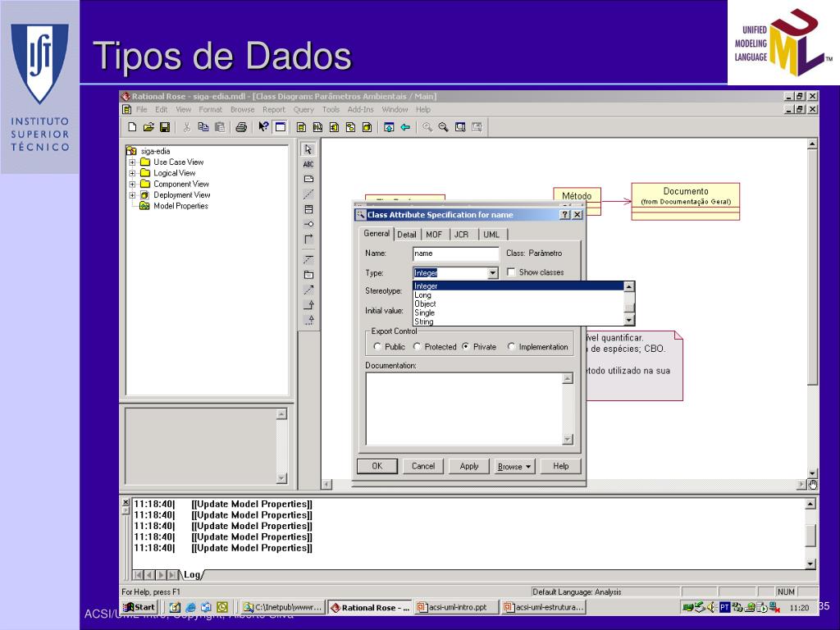This screenshot has height=630, width=840.
Task: Select the Log tab at bottom
Action: tap(191, 575)
